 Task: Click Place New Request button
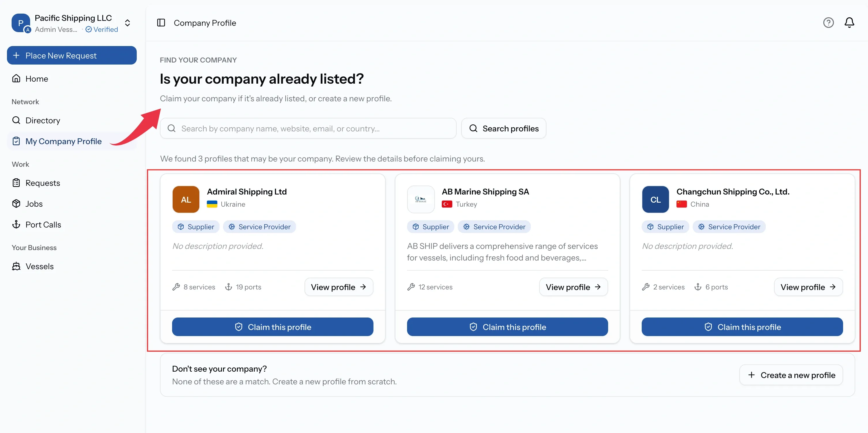click(x=72, y=55)
